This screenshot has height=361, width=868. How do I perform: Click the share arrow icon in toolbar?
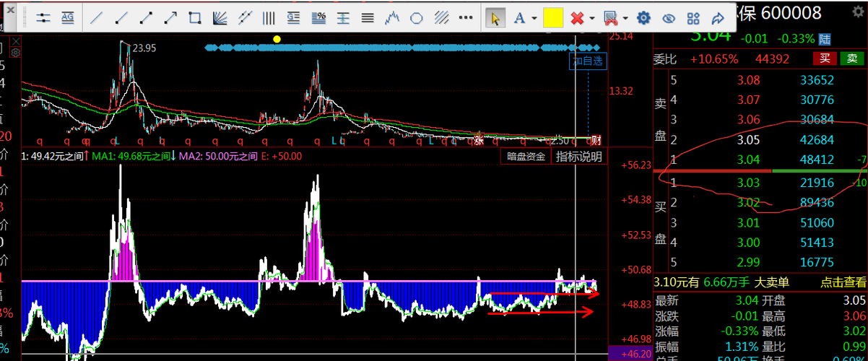click(x=718, y=17)
